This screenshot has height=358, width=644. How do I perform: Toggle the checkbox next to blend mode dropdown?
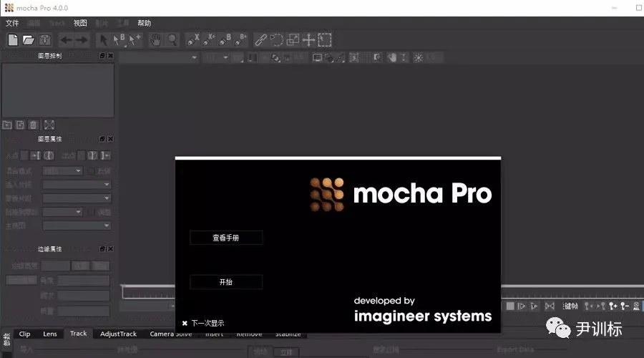[x=91, y=170]
